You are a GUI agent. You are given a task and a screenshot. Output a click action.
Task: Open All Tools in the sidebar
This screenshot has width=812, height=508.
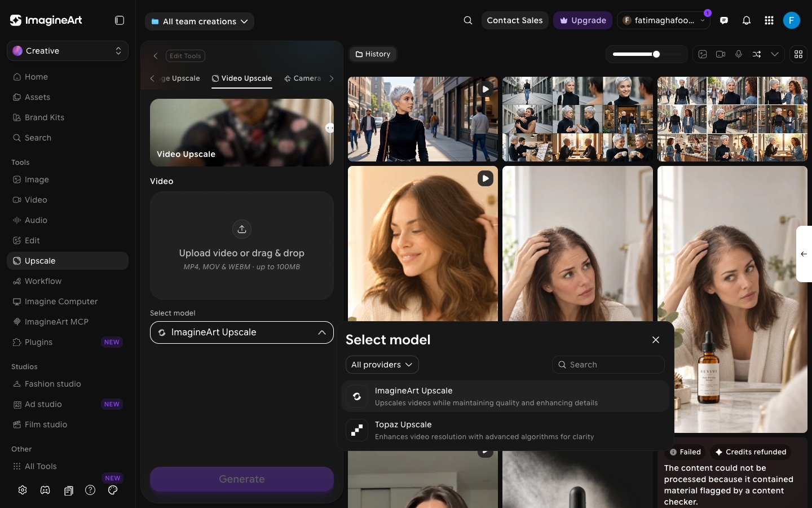click(68, 466)
